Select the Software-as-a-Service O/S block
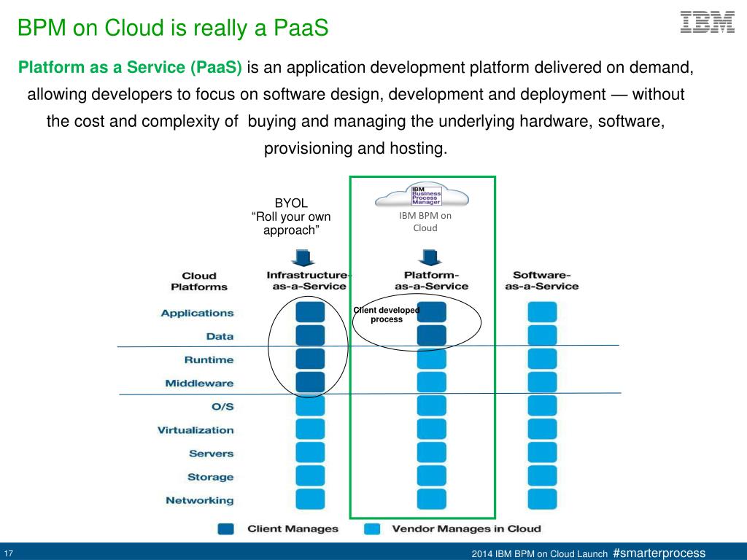The height and width of the screenshot is (560, 747). 542,405
